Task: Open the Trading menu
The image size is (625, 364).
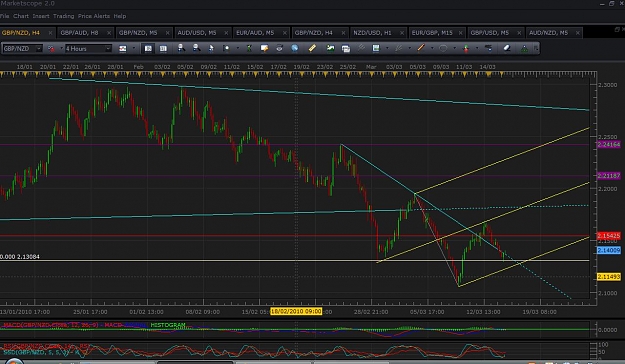Action: pos(63,16)
